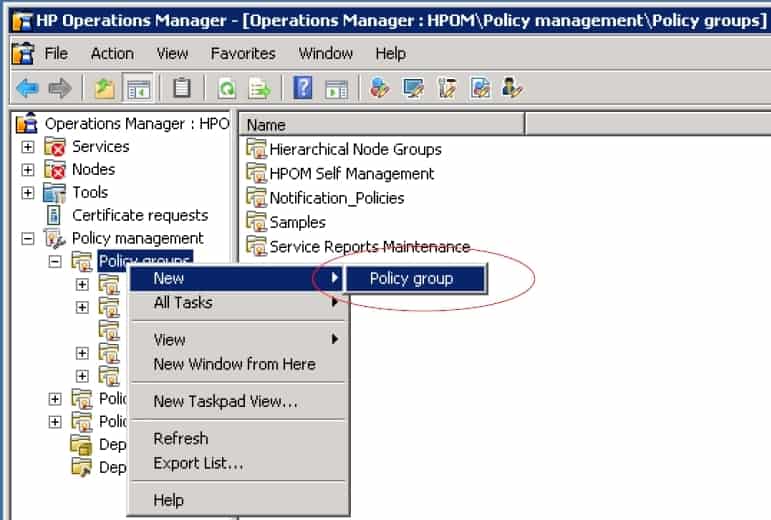Screen dimensions: 771x520
Task: Collapse the Policy management node
Action: [x=28, y=239]
